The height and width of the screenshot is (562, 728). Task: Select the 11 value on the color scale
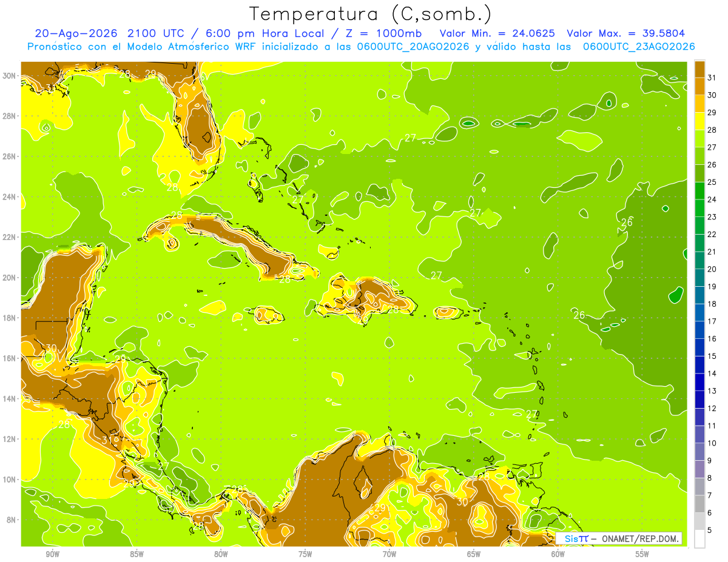[x=712, y=426]
